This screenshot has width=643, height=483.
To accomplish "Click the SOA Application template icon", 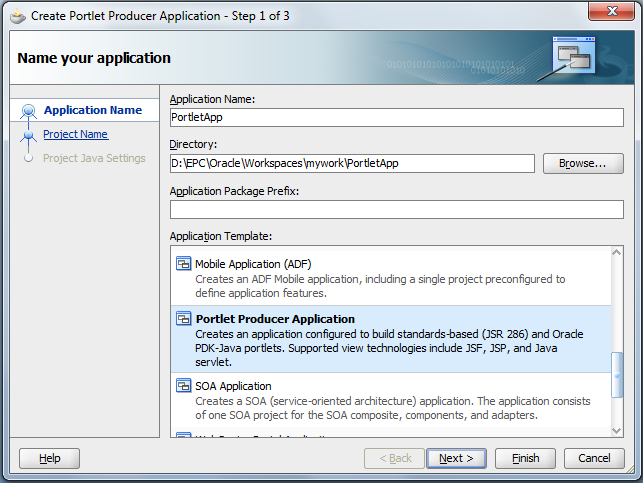I will [183, 385].
